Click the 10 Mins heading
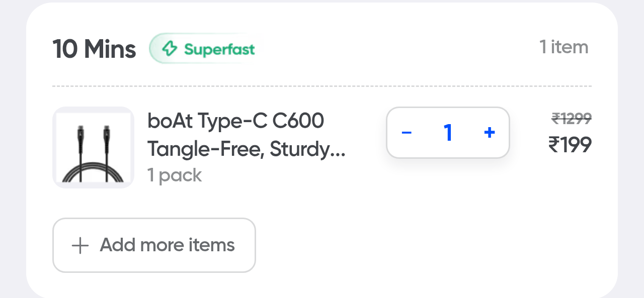644x298 pixels. pyautogui.click(x=94, y=48)
